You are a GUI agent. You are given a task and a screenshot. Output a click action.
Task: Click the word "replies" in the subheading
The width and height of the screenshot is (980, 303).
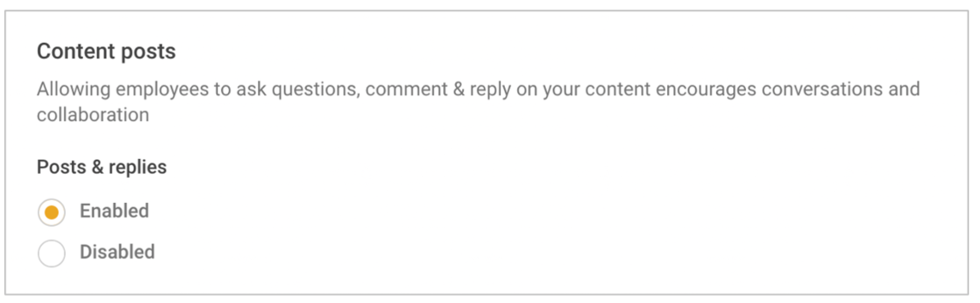(x=137, y=167)
